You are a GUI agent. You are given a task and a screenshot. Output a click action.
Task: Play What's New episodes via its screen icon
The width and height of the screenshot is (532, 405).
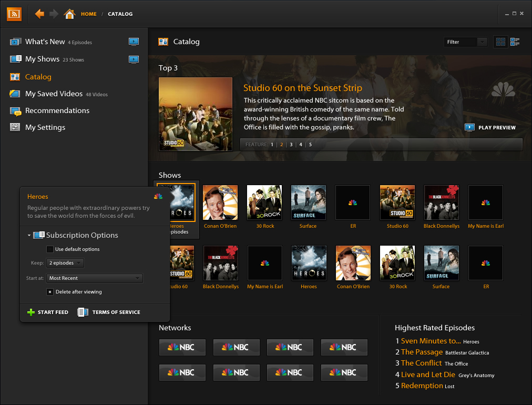[134, 42]
